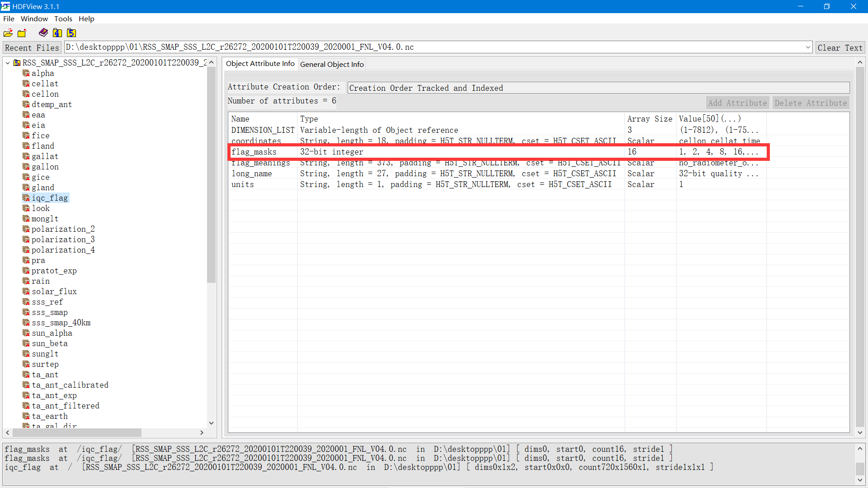This screenshot has width=868, height=488.
Task: Open the file path dropdown arrow
Action: (808, 47)
